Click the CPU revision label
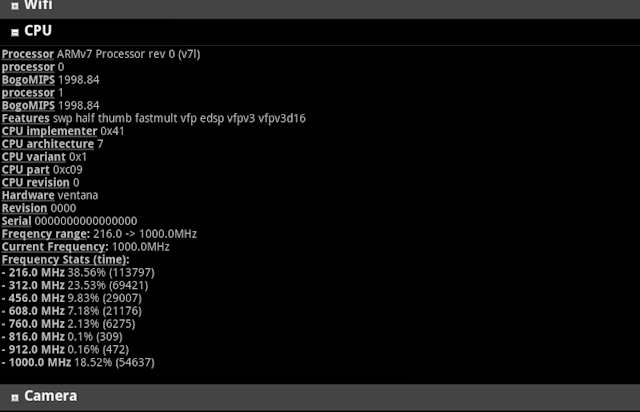The image size is (640, 412). (36, 183)
